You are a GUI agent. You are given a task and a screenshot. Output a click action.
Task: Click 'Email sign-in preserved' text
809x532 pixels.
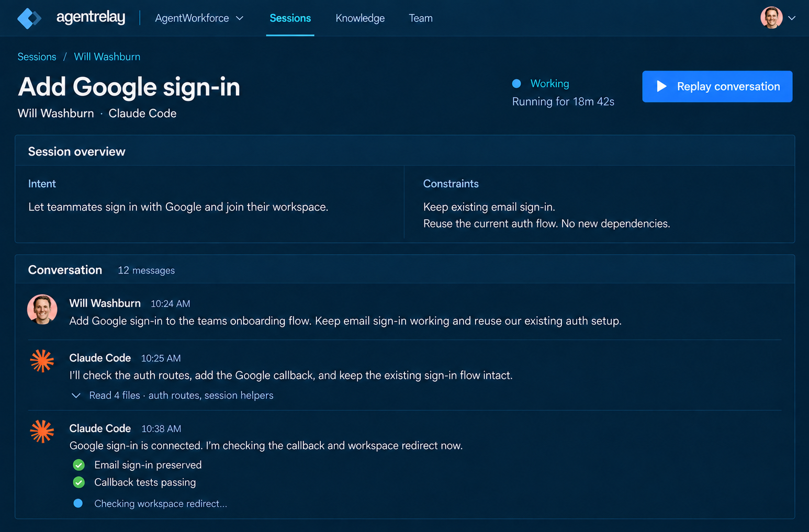click(148, 465)
